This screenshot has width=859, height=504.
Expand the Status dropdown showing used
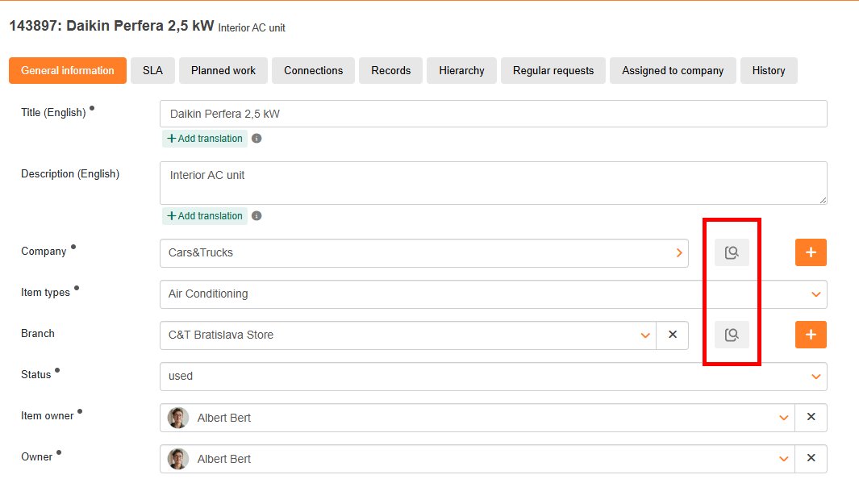(x=815, y=377)
